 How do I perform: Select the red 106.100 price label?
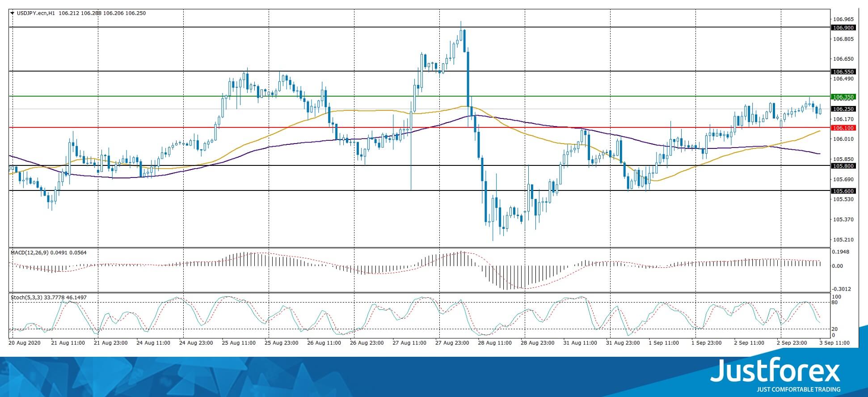[843, 128]
